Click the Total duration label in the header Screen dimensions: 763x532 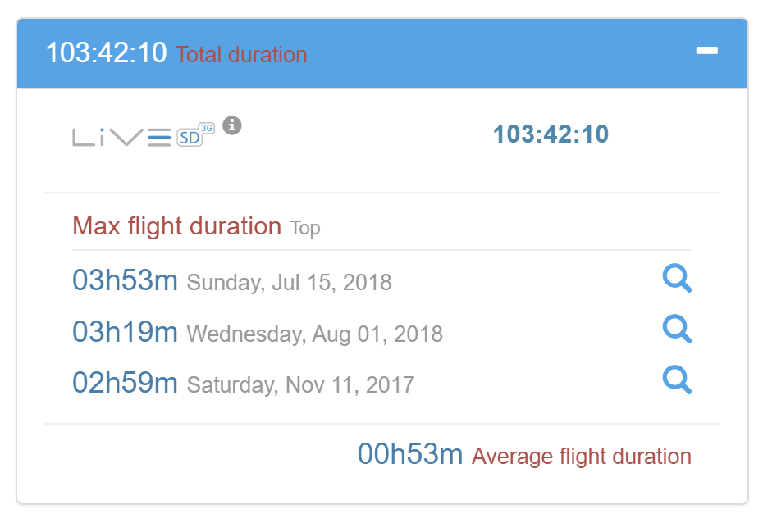coord(241,55)
